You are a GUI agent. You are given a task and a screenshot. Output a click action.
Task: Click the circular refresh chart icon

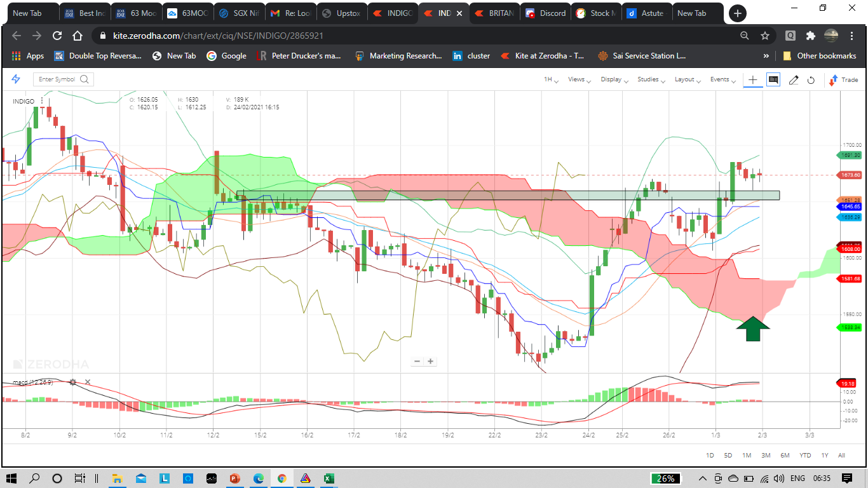point(811,80)
